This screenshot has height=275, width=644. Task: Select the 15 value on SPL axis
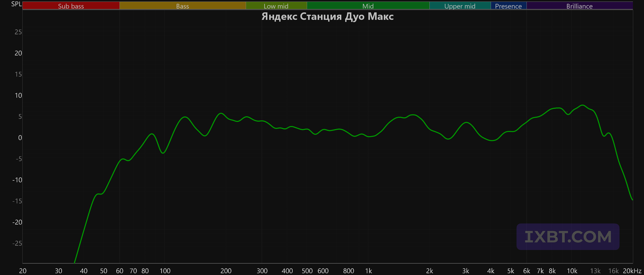click(18, 74)
